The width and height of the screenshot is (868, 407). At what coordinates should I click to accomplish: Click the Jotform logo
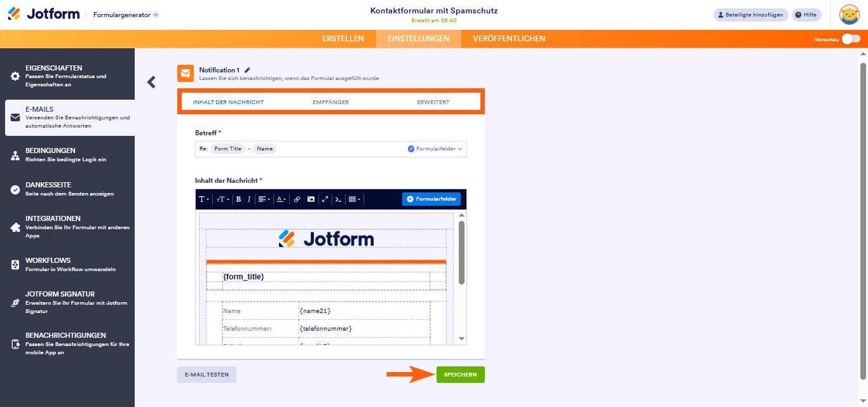pyautogui.click(x=43, y=14)
